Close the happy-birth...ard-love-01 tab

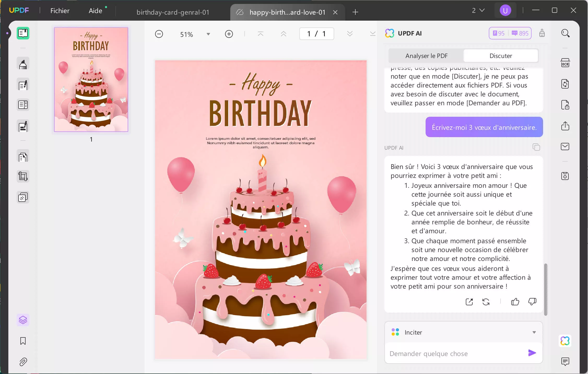pos(336,12)
